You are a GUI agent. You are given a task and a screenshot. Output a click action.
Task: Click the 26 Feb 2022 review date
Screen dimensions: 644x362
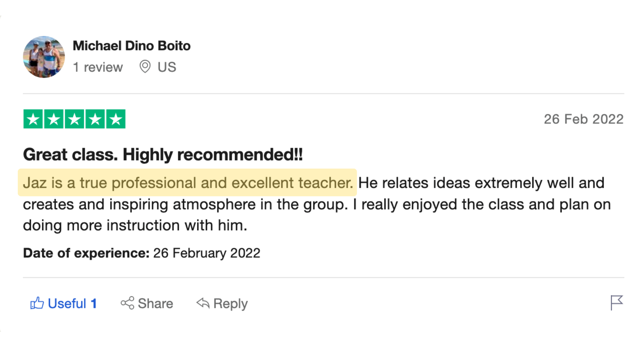click(x=583, y=119)
